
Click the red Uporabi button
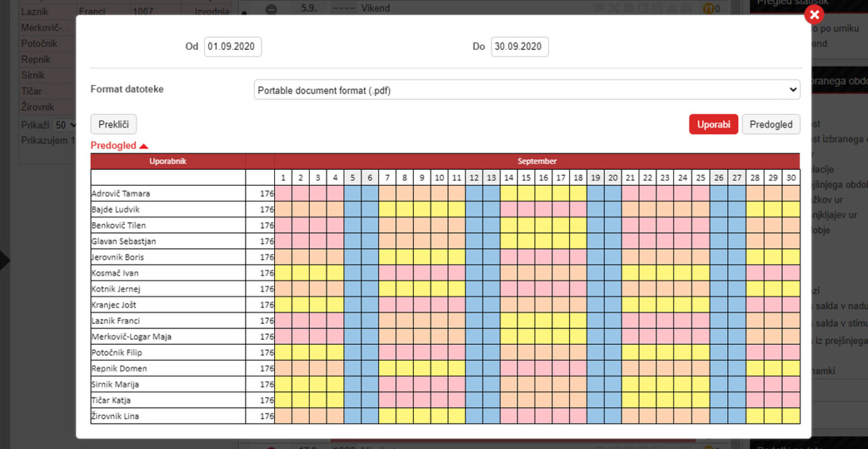point(713,124)
